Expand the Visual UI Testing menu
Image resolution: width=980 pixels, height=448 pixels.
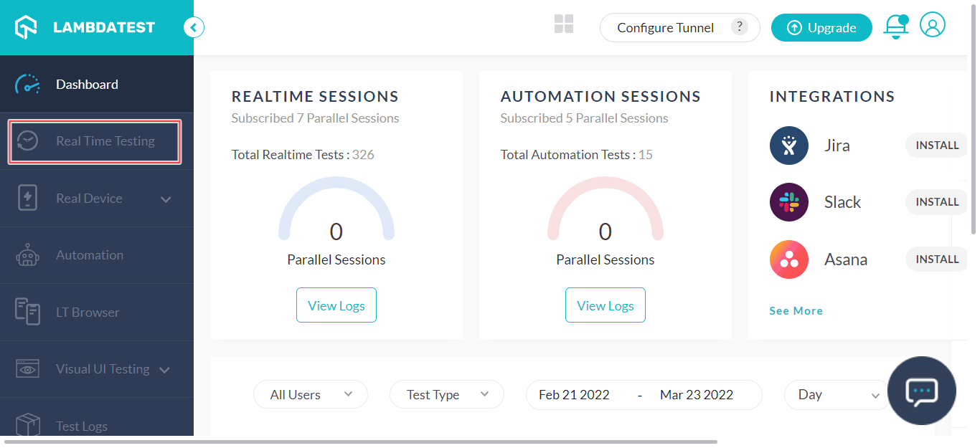pyautogui.click(x=166, y=369)
